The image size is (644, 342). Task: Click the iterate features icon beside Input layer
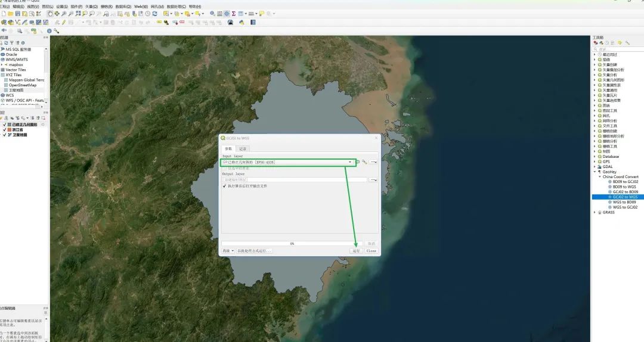coord(358,161)
